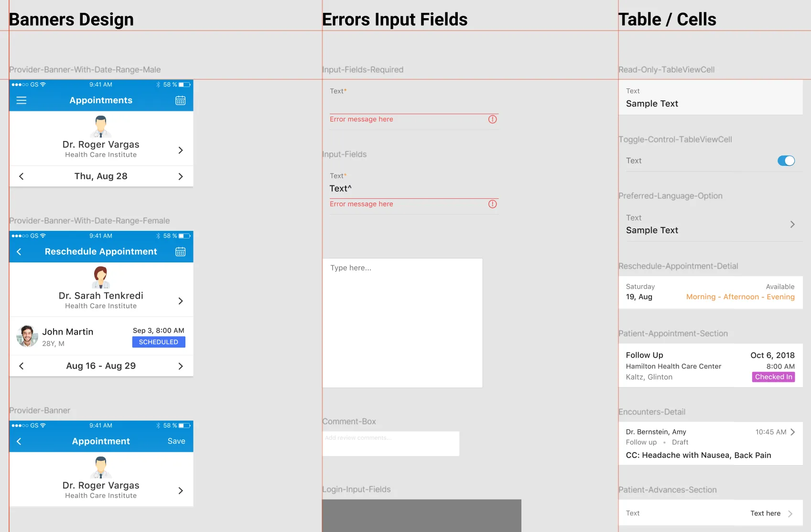This screenshot has width=811, height=532.
Task: Open calendar icon in Appointments header
Action: (180, 100)
